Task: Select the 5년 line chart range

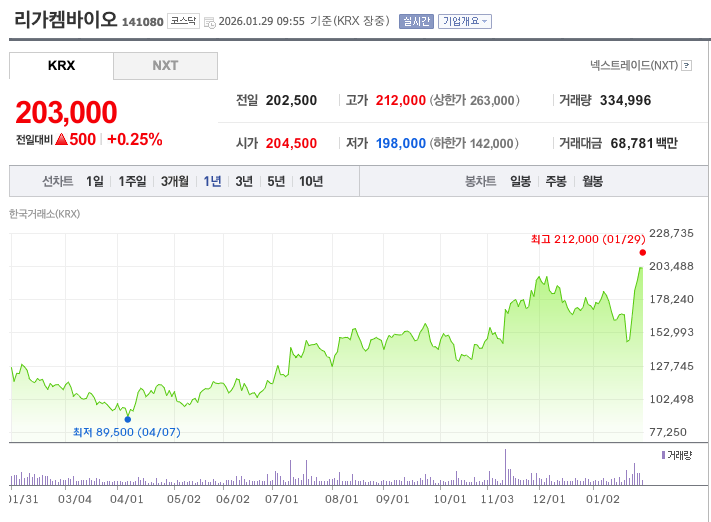Action: point(276,181)
